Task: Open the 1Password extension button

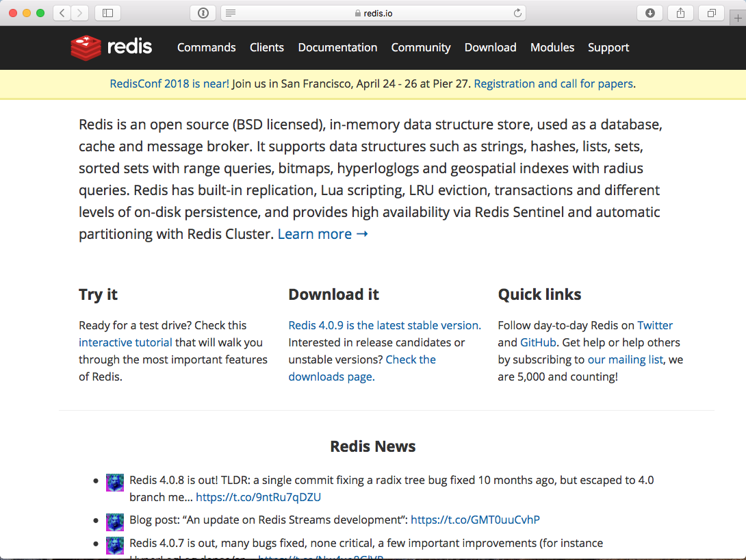Action: [x=203, y=13]
